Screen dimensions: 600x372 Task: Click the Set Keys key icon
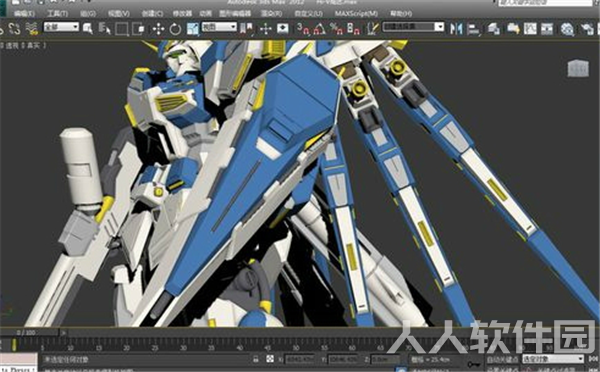pos(474,364)
